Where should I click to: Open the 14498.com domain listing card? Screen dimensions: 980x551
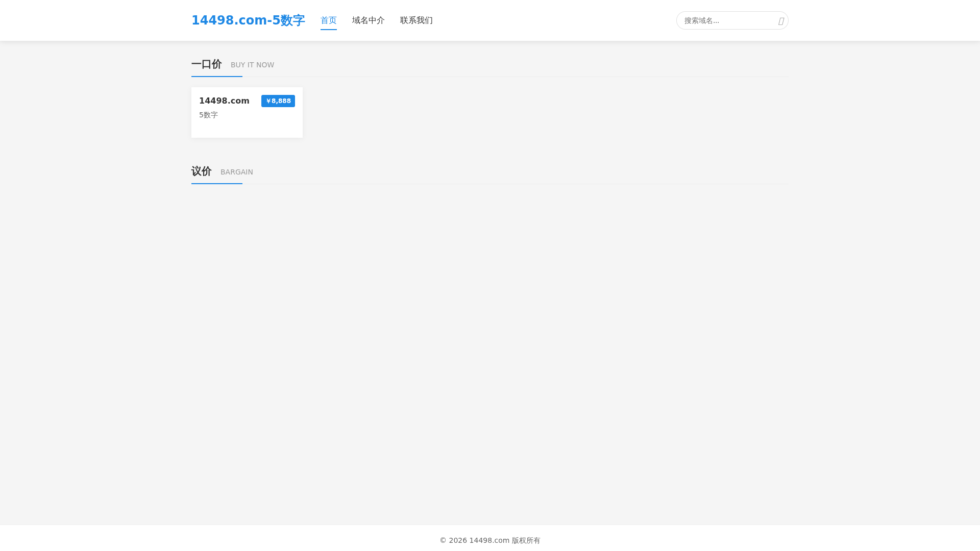247,112
